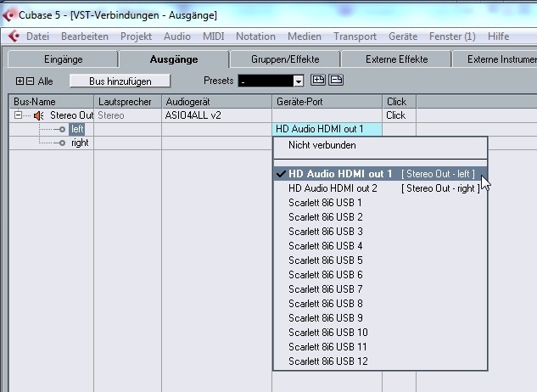Switch to the Eingänge tab

tap(63, 59)
